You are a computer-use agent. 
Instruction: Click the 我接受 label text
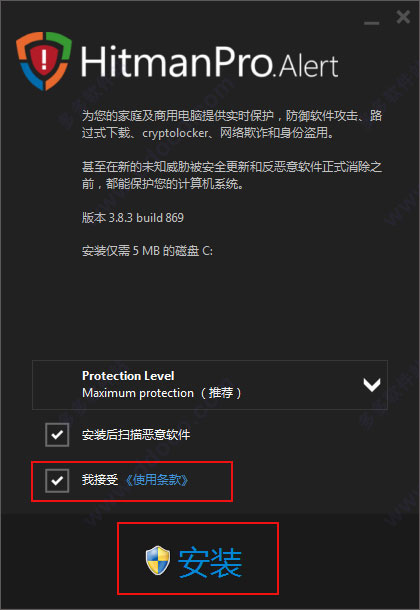(100, 480)
